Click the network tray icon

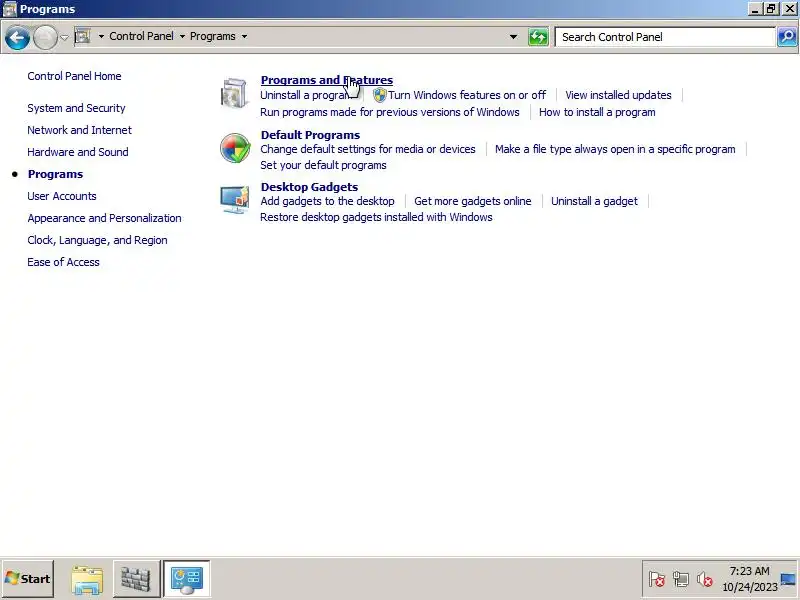[681, 580]
